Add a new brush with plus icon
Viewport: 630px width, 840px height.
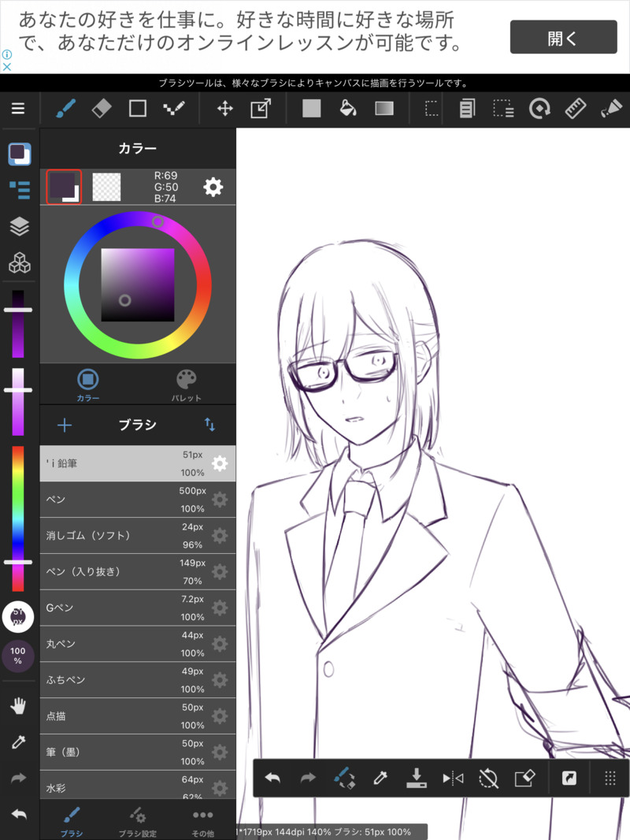click(x=65, y=426)
